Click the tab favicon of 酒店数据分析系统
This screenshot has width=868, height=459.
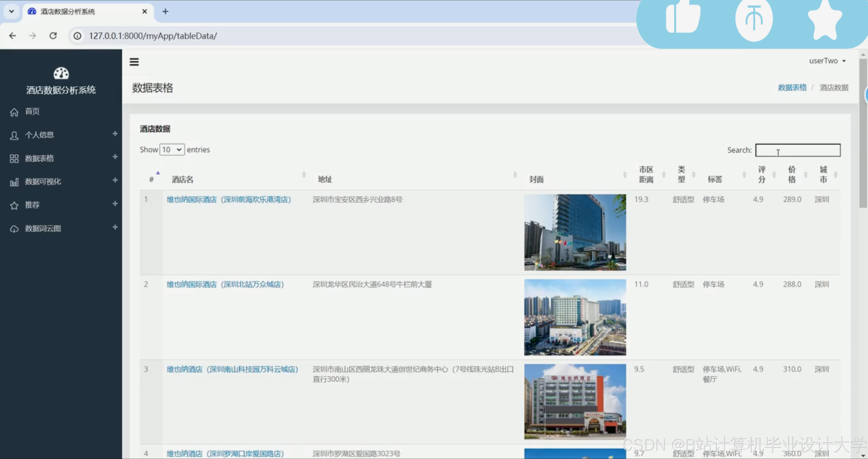(32, 11)
